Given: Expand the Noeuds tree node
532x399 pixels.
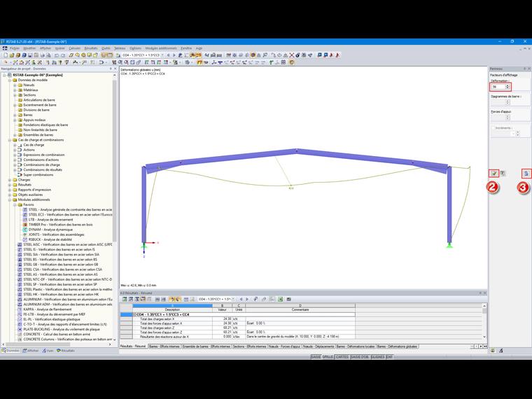Looking at the screenshot, I should coord(15,85).
